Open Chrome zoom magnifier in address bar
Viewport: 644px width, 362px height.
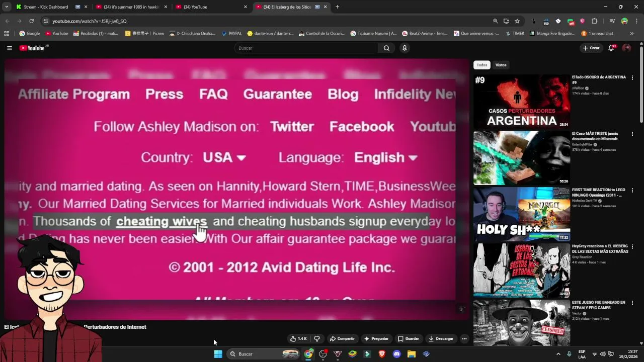click(496, 21)
